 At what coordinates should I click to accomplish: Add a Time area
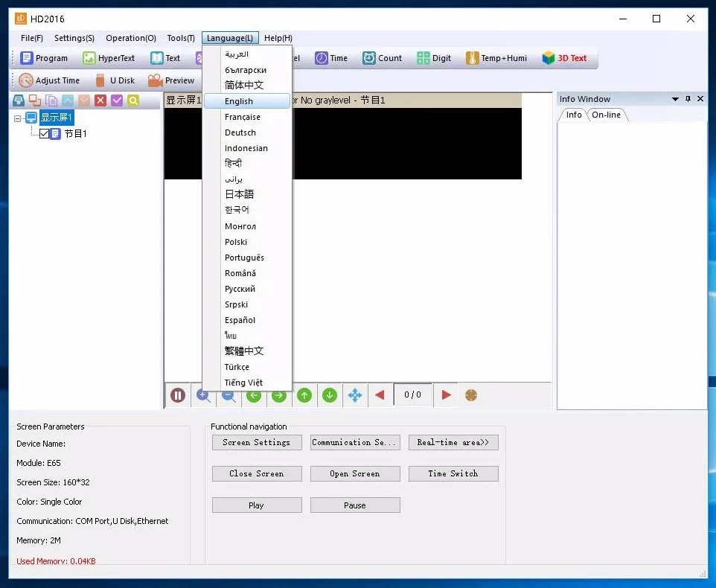coord(331,58)
